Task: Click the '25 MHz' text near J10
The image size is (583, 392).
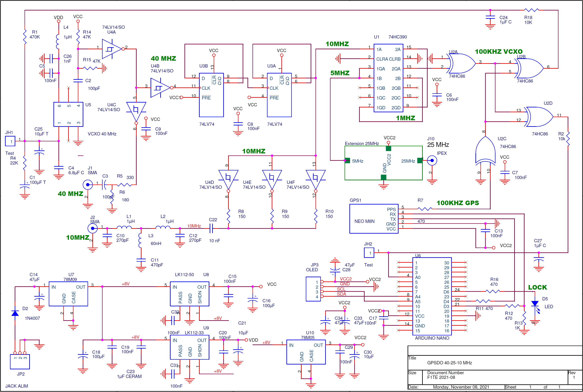Action: point(438,145)
